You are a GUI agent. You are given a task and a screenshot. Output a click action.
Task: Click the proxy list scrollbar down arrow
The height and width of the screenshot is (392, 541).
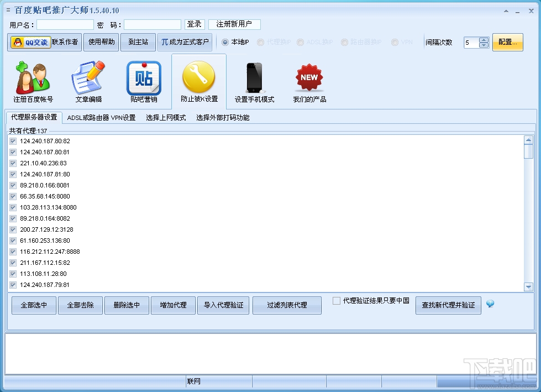[528, 287]
